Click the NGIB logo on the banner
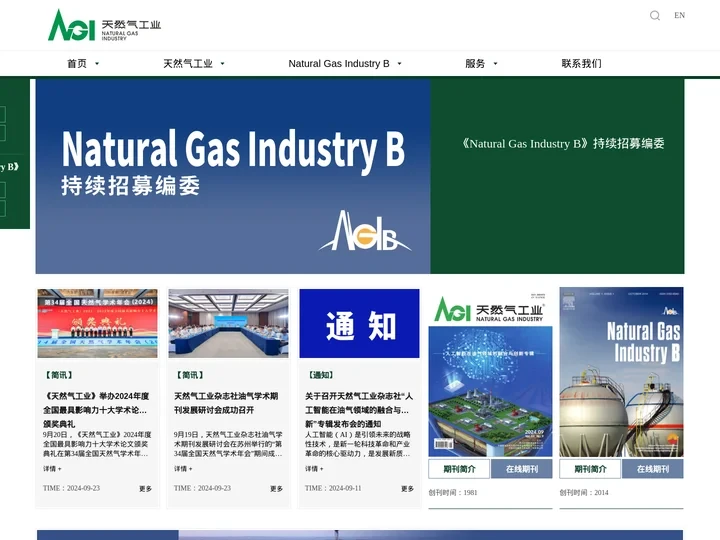The image size is (720, 540). [365, 231]
